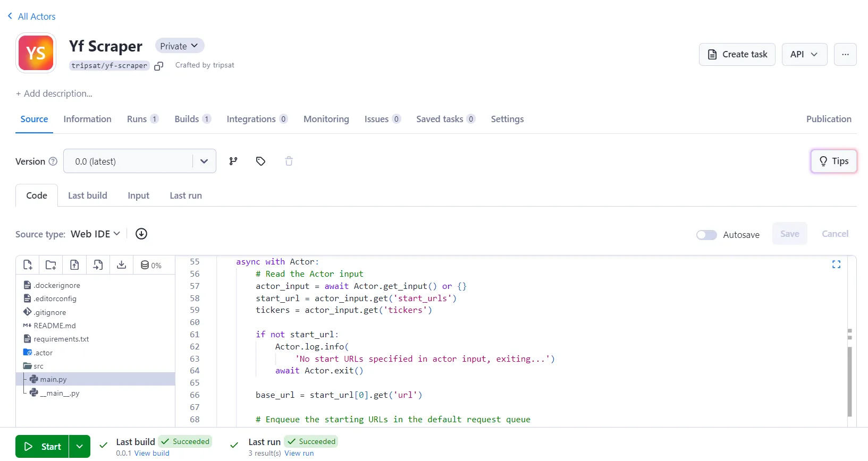
Task: Open the API dropdown menu
Action: point(804,54)
